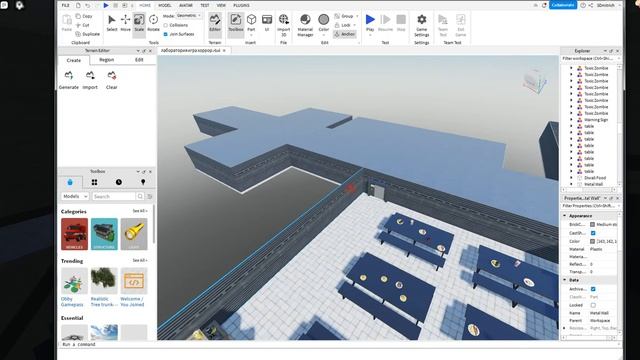This screenshot has width=640, height=360.
Task: Toggle the Locked property checkbox
Action: (x=593, y=305)
